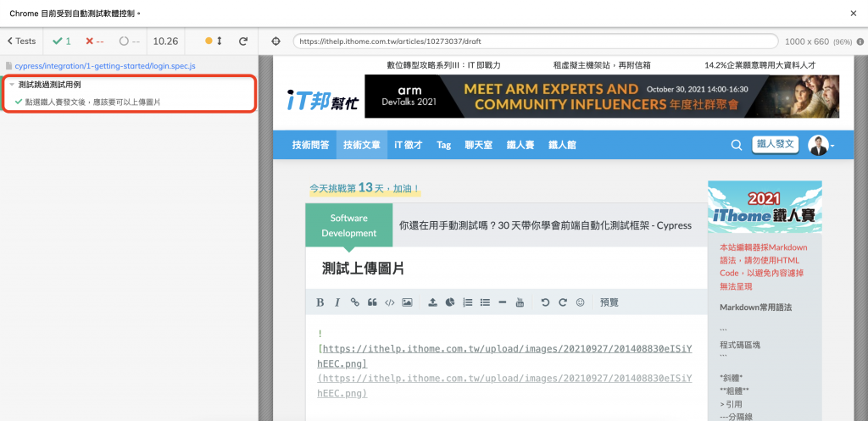
Task: Open the 技術問答 nav tab
Action: [310, 145]
